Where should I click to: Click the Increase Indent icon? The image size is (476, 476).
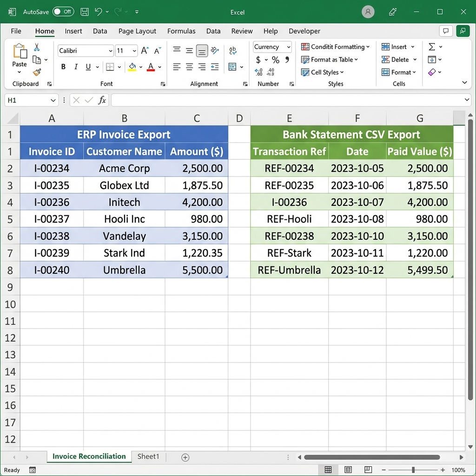pyautogui.click(x=215, y=67)
